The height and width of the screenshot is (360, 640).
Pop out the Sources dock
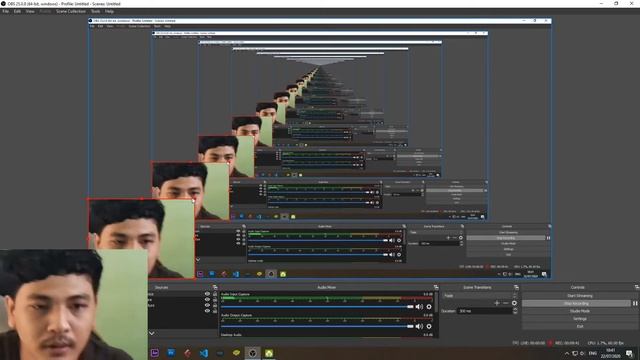(x=215, y=287)
